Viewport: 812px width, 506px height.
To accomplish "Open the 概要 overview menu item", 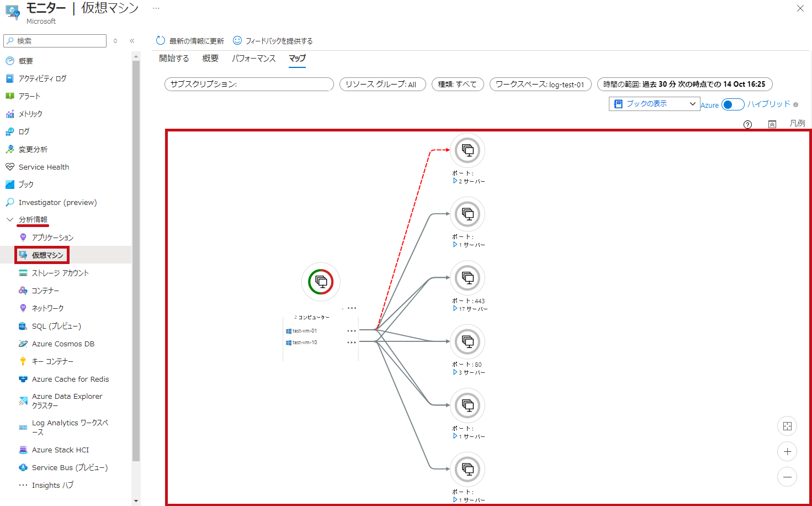I will [x=26, y=61].
